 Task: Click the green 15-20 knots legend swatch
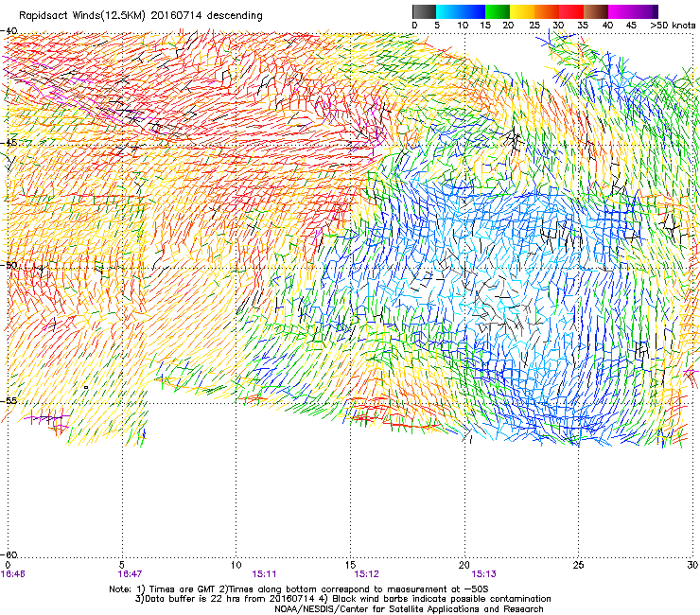pos(498,11)
